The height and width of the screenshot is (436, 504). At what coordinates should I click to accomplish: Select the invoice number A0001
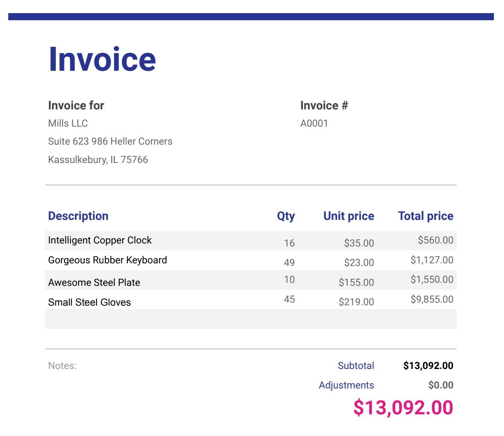pos(314,123)
